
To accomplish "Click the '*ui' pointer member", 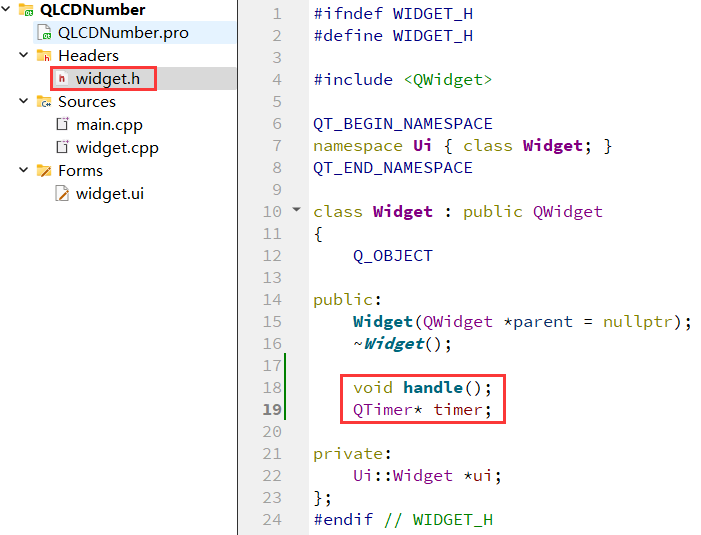I will pos(478,476).
